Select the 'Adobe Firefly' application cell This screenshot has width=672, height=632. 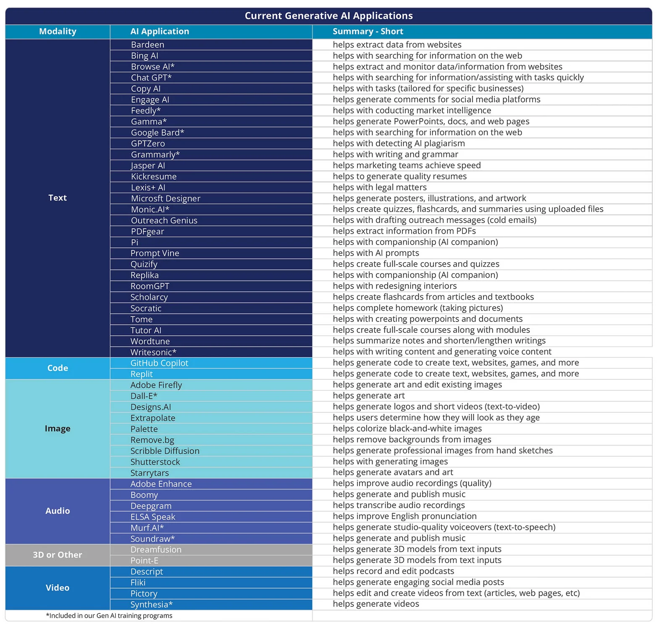click(x=211, y=385)
